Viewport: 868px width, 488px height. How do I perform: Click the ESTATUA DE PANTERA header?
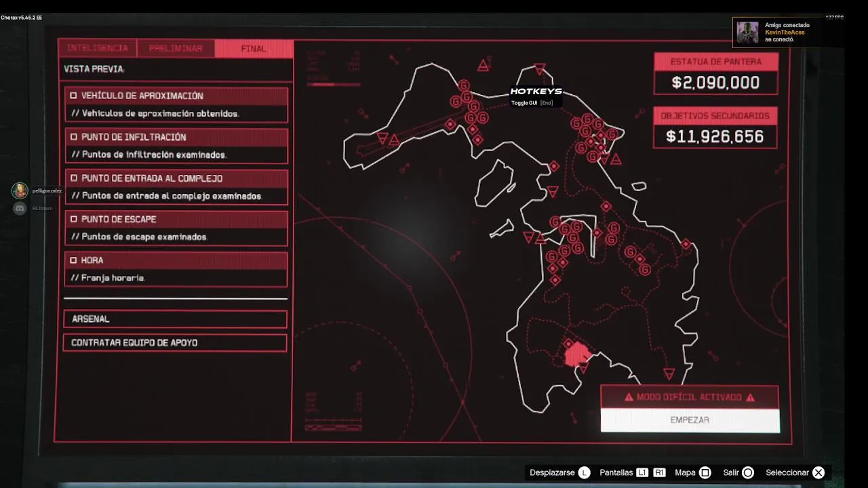tap(715, 62)
